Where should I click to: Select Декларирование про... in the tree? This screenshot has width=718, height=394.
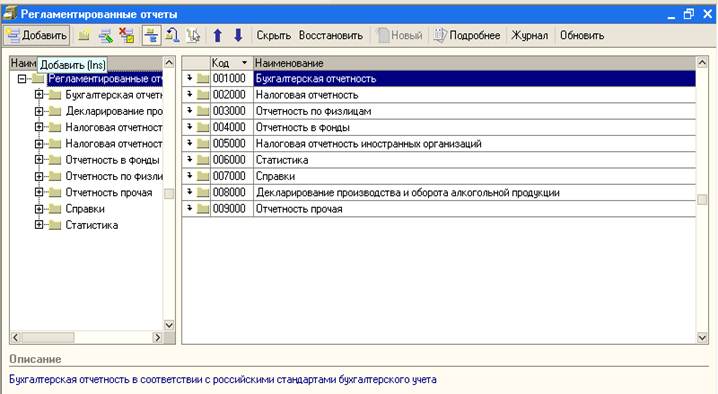(x=114, y=111)
